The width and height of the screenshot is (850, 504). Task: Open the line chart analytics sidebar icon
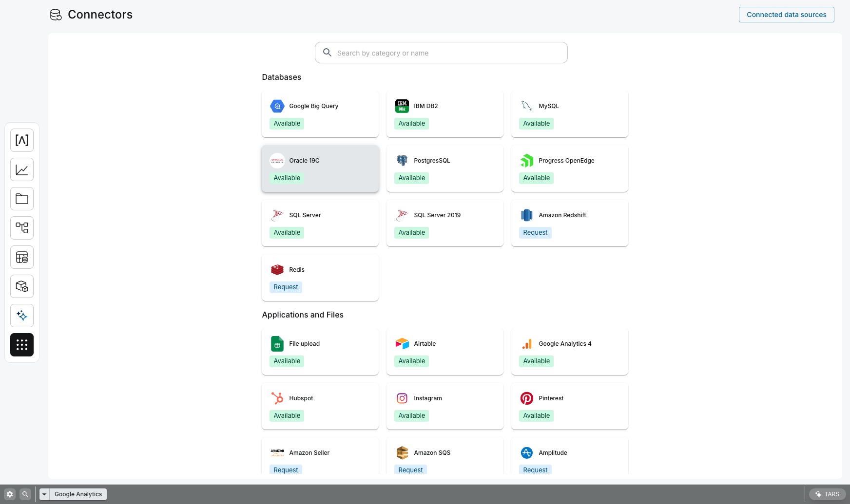[22, 169]
